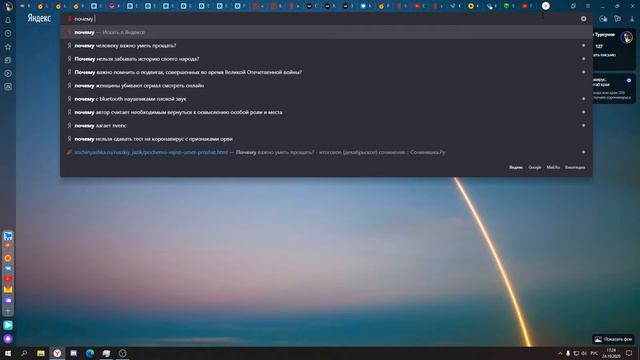
Task: Open Microsoft Edge from taskbar
Action: (x=90, y=353)
